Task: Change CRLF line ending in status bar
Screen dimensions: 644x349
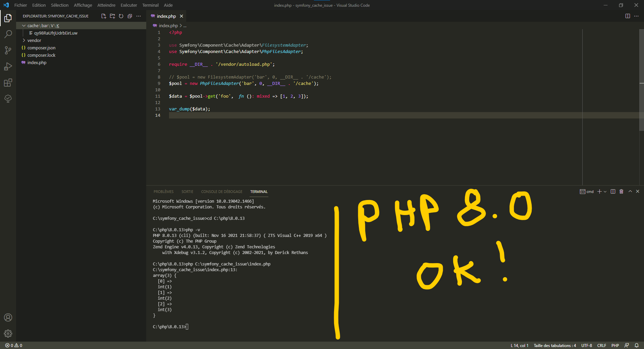Action: 601,345
